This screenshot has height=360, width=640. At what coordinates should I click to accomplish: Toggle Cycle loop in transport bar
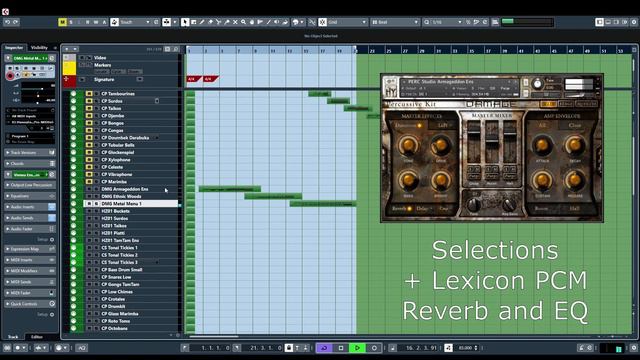[324, 348]
